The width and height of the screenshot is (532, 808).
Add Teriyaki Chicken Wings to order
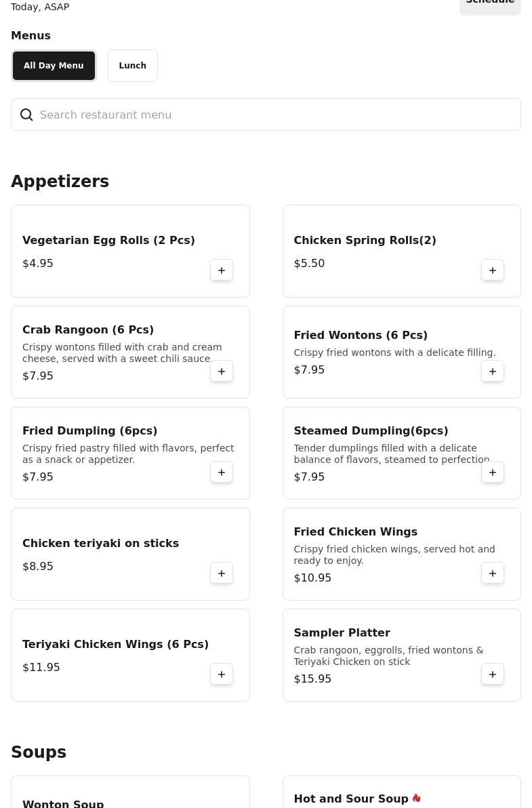[222, 674]
